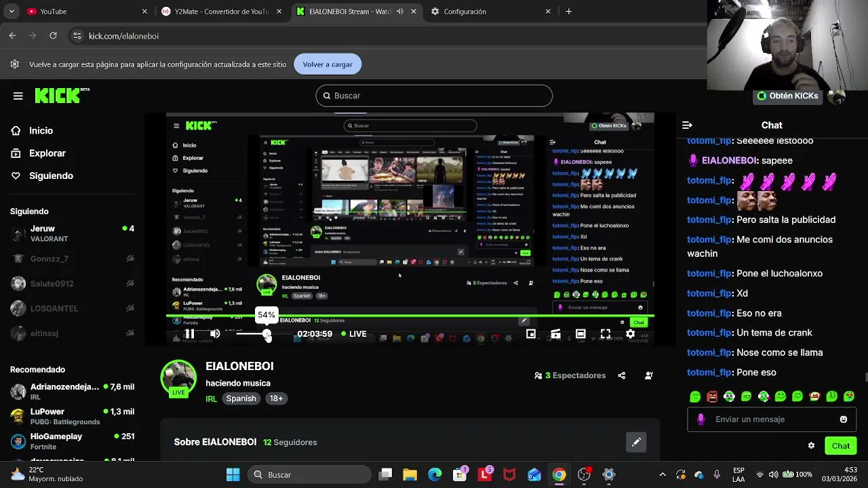Open Inicio in sidebar
This screenshot has height=488, width=868.
pyautogui.click(x=33, y=131)
